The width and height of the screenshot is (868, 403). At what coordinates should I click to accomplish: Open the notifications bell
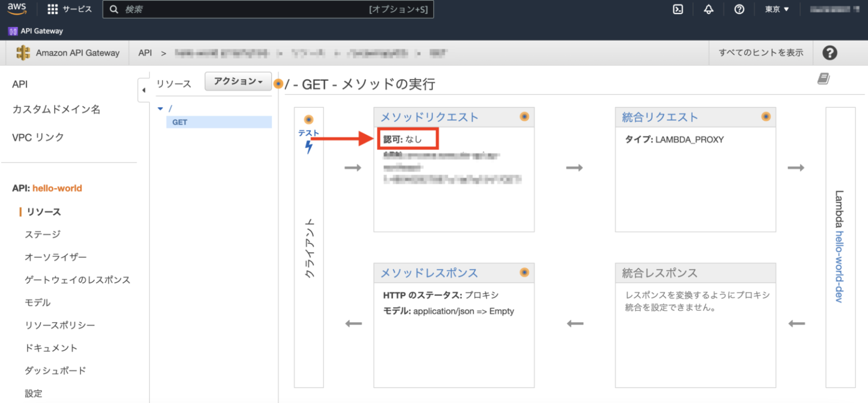point(708,9)
